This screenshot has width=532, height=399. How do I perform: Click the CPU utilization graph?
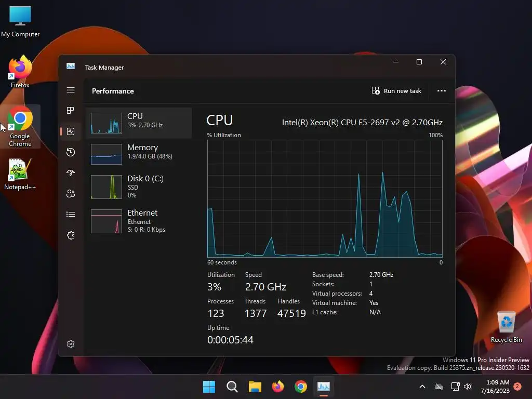tap(325, 199)
